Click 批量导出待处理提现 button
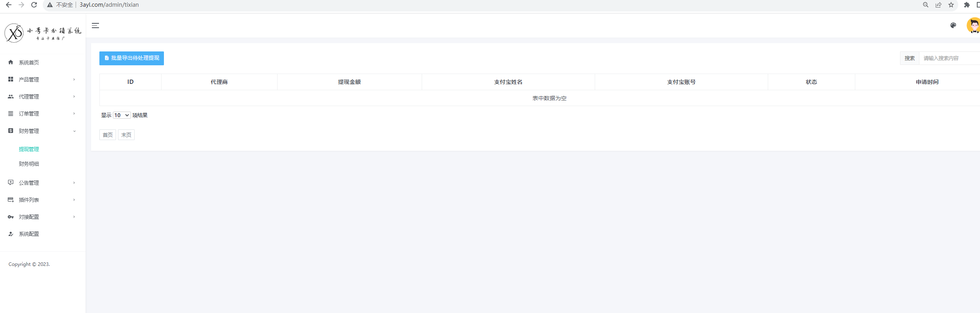 pos(131,58)
